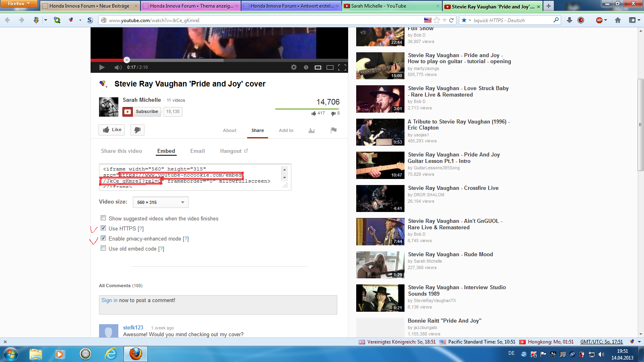Open the Firefox downloads arrow icon

570,20
